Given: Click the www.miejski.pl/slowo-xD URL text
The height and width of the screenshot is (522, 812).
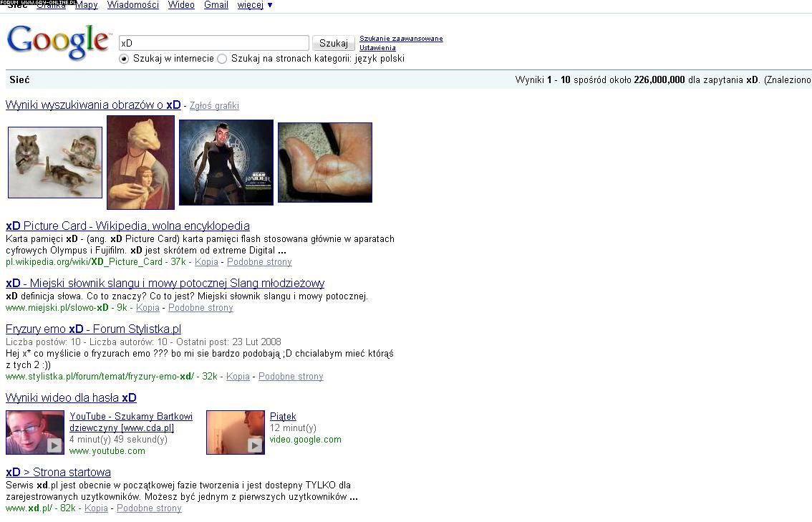Looking at the screenshot, I should [57, 308].
